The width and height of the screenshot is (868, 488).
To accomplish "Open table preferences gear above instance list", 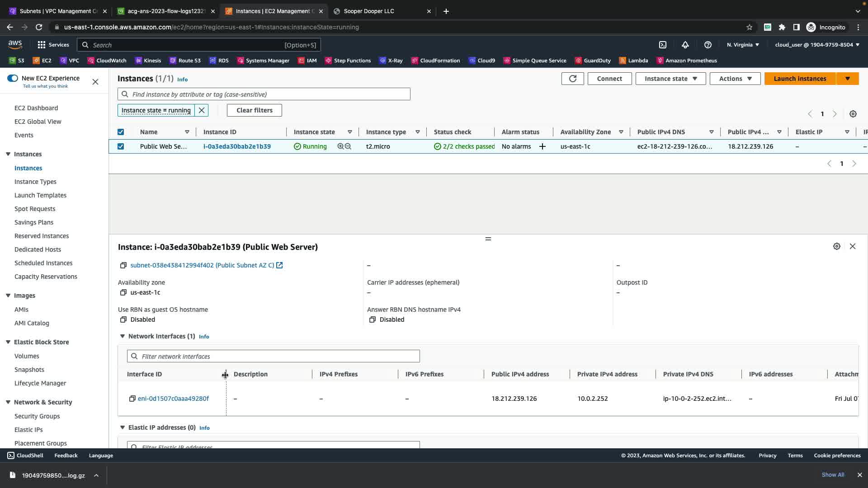I will pyautogui.click(x=853, y=114).
